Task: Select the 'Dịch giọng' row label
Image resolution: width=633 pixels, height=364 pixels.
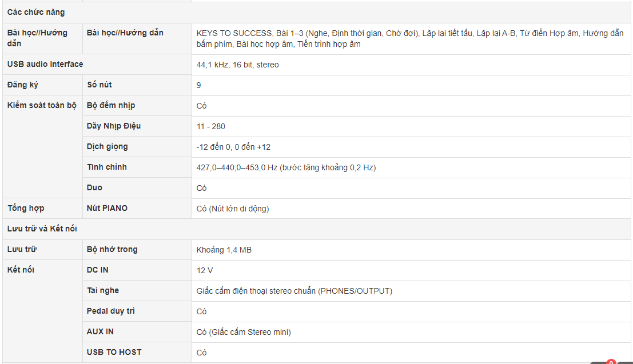Action: (108, 146)
